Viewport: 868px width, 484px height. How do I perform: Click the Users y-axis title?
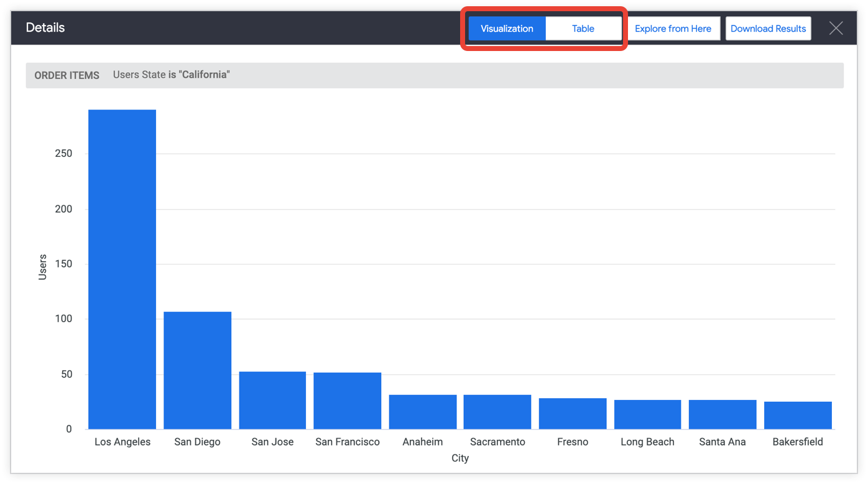tap(42, 267)
